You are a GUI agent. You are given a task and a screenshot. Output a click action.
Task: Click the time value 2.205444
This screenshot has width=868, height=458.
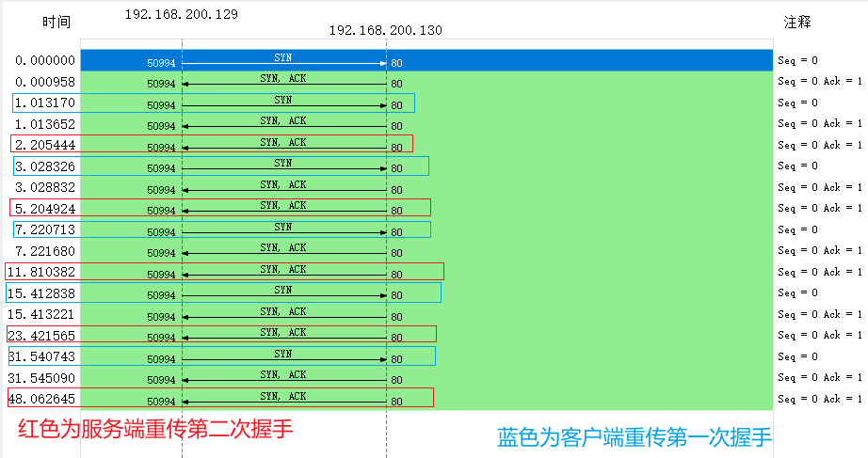coord(45,145)
